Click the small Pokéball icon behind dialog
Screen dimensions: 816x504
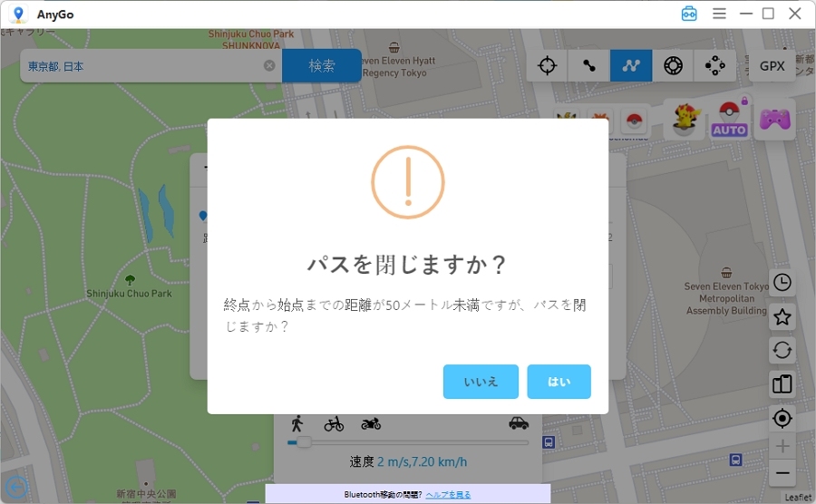[x=634, y=121]
